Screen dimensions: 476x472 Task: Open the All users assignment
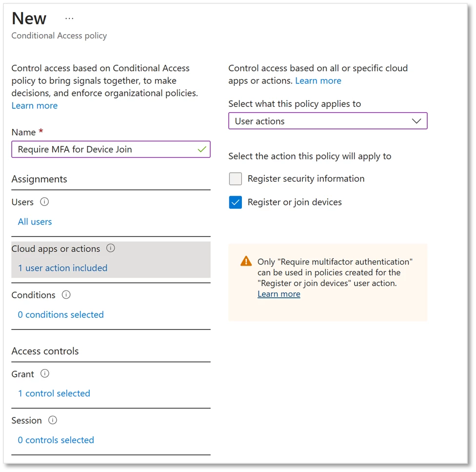tap(35, 221)
